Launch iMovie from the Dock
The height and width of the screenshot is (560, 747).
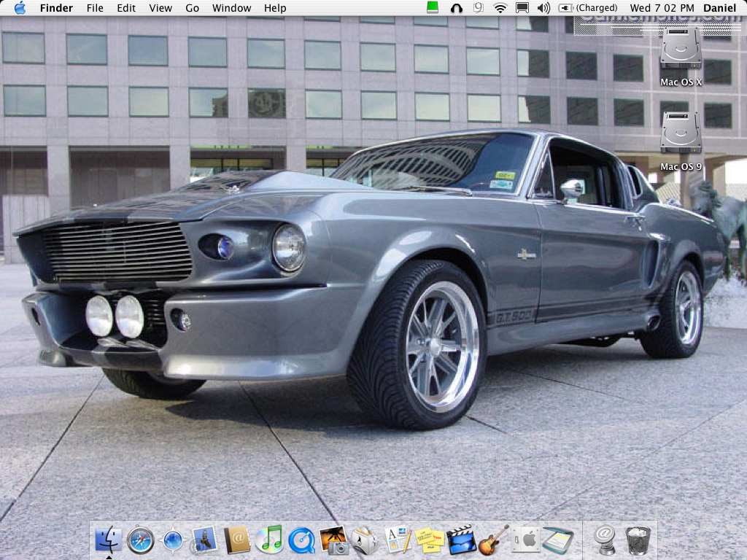click(462, 540)
